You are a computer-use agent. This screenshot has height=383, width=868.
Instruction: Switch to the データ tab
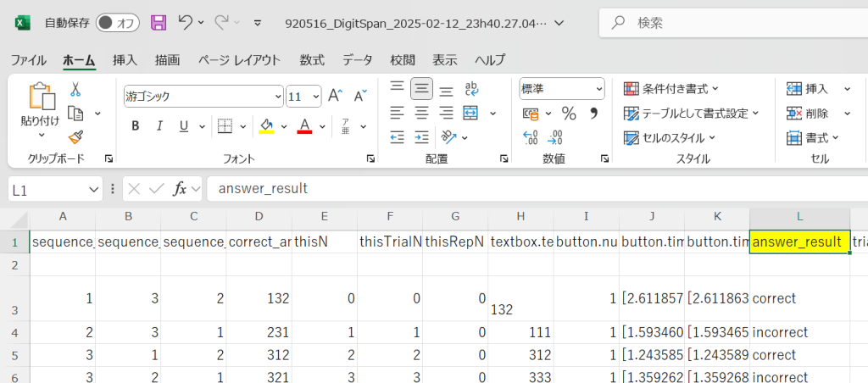[357, 60]
